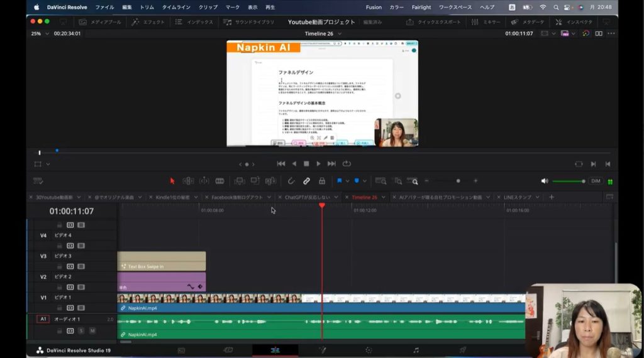The image size is (644, 358).
Task: Expand the Timeline 26 name dropdown
Action: point(340,34)
